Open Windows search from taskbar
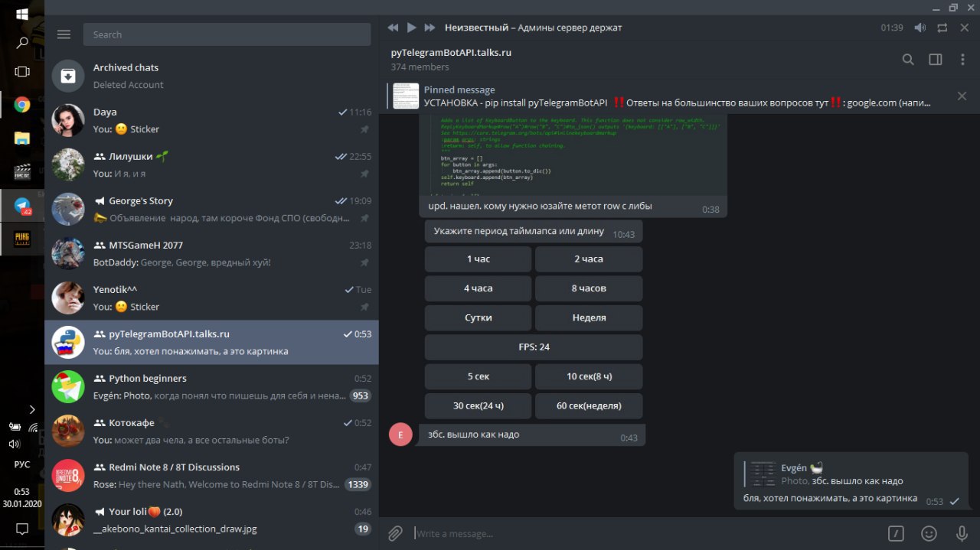Viewport: 980px width, 550px height. [x=22, y=43]
